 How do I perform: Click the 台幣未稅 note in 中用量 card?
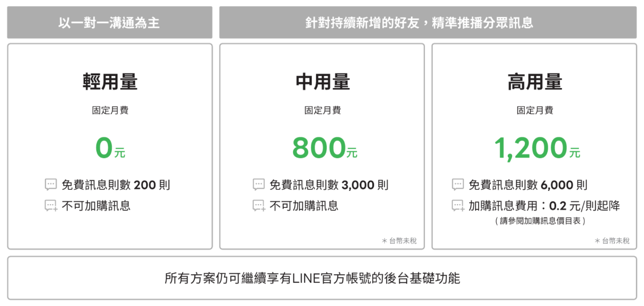[399, 241]
